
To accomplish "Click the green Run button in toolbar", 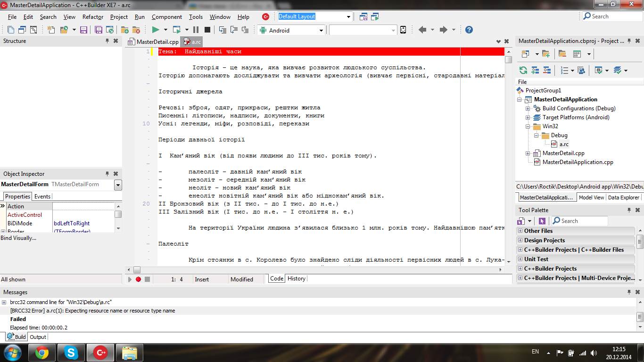I will 155,30.
